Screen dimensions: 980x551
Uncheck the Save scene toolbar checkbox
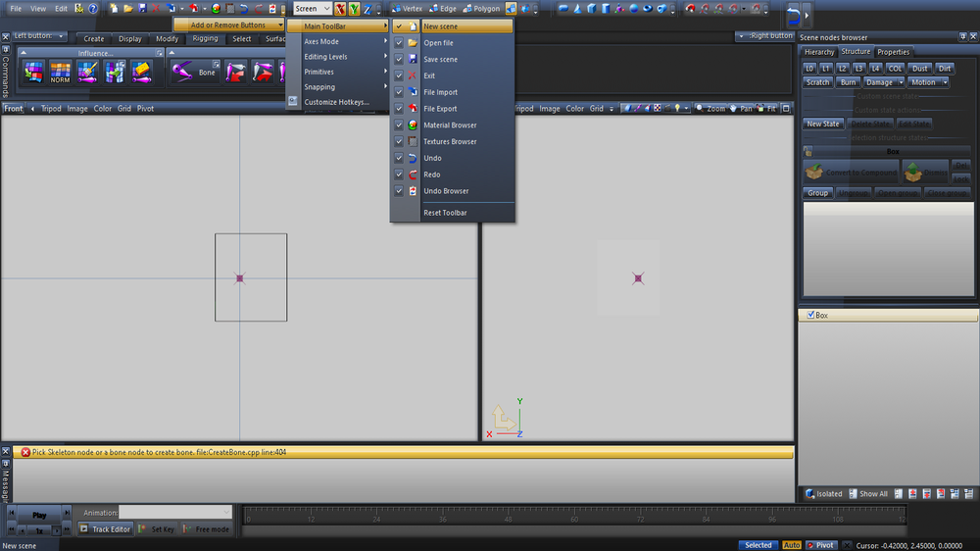[x=399, y=59]
